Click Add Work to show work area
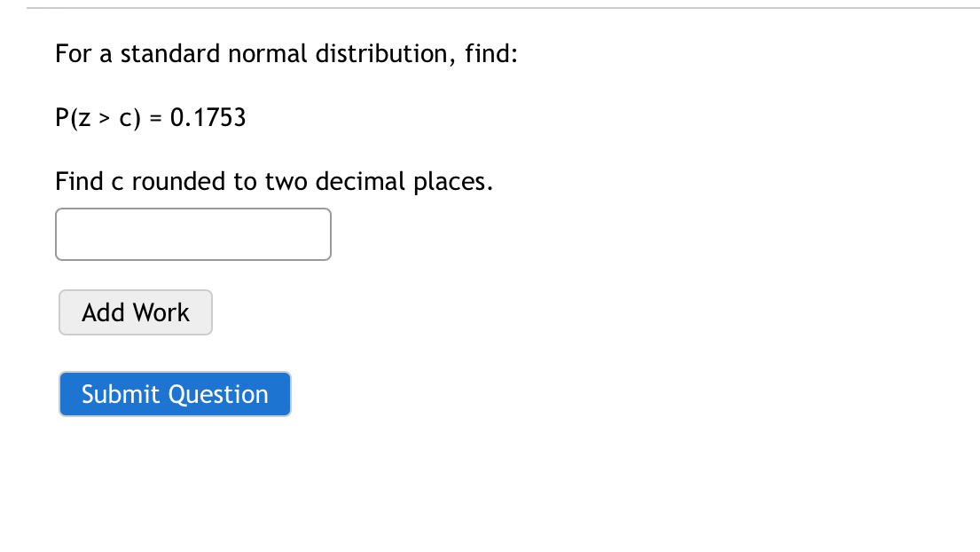Image resolution: width=980 pixels, height=552 pixels. pyautogui.click(x=135, y=312)
